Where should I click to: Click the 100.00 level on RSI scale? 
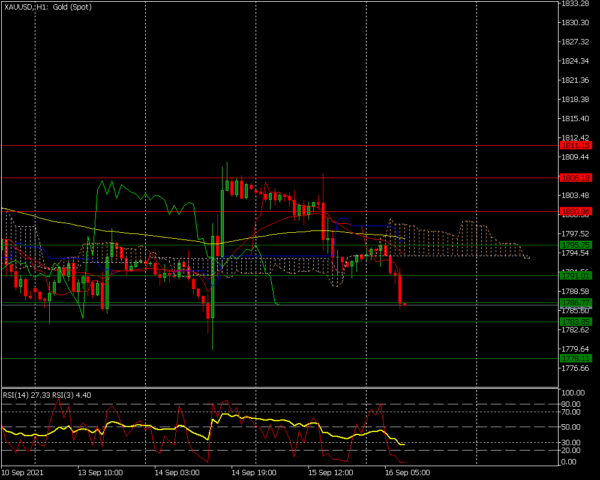tap(573, 393)
